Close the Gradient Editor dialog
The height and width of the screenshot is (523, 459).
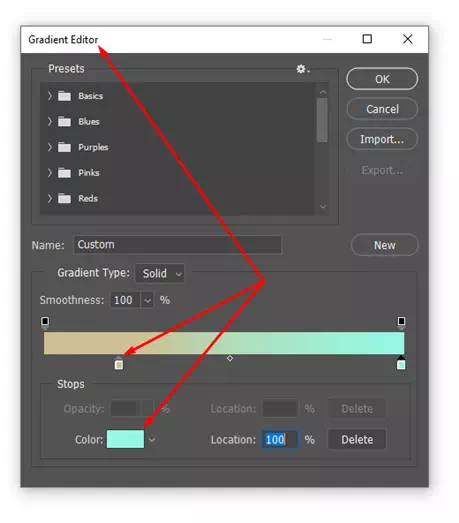[408, 39]
